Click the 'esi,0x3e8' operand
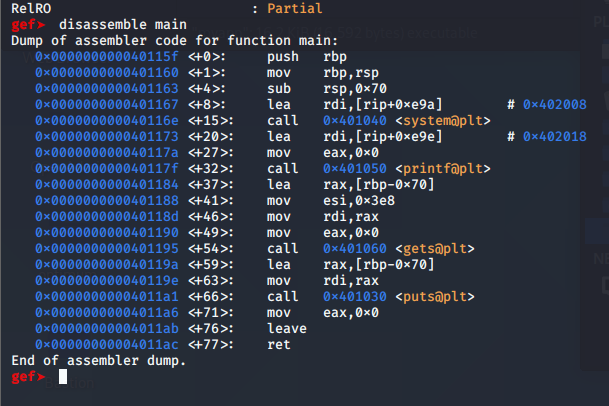Viewport: 609px width, 406px height. [358, 200]
